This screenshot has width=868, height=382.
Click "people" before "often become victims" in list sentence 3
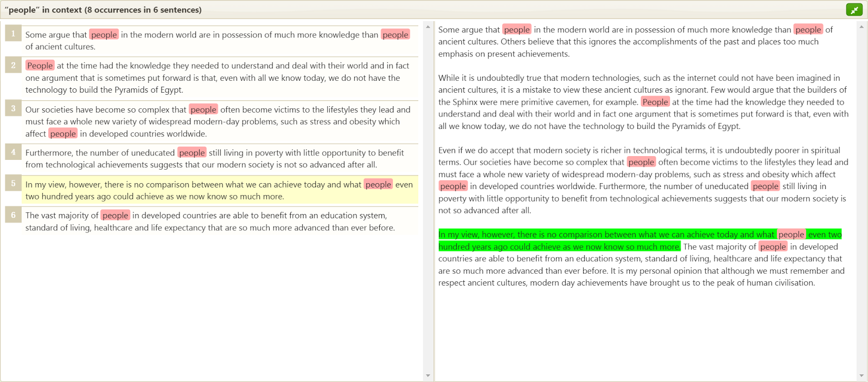pyautogui.click(x=203, y=109)
